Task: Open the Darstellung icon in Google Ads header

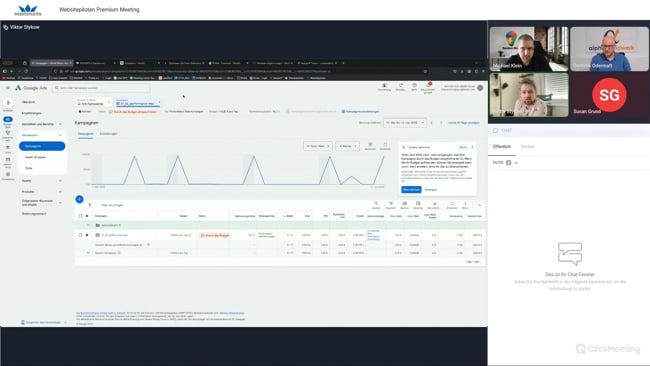Action: [x=384, y=85]
